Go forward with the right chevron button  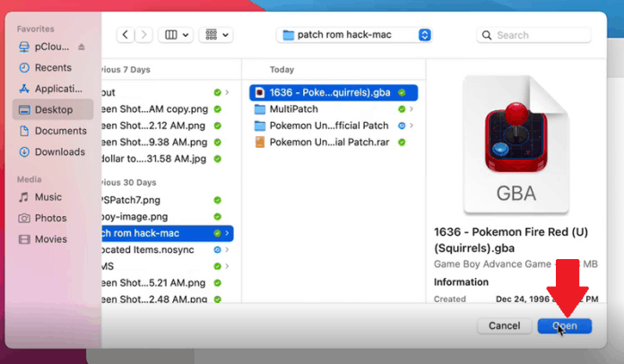(143, 35)
